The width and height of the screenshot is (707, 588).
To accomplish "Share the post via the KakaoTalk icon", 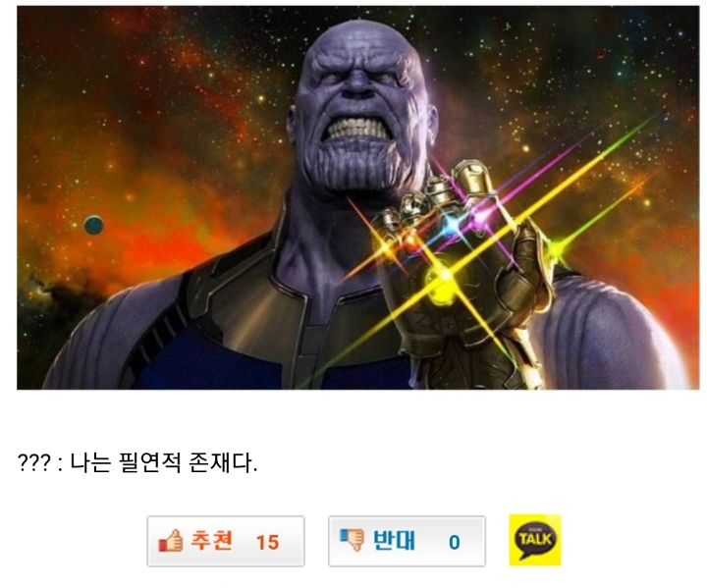I will 535,540.
